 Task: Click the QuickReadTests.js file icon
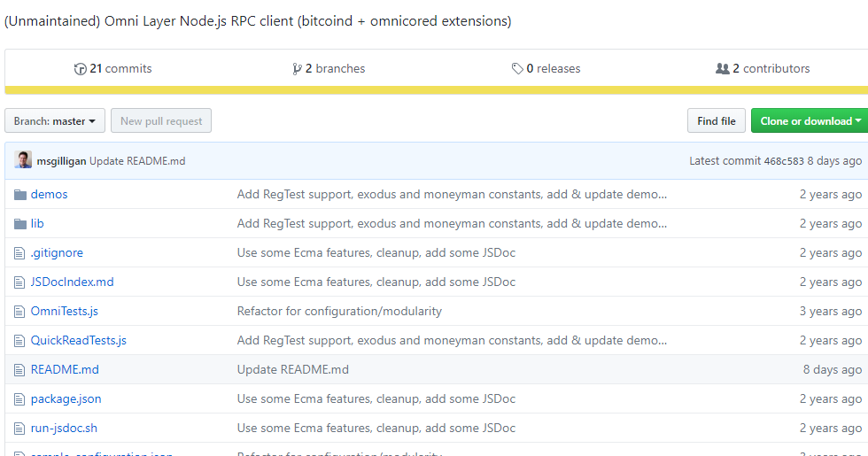pyautogui.click(x=19, y=341)
